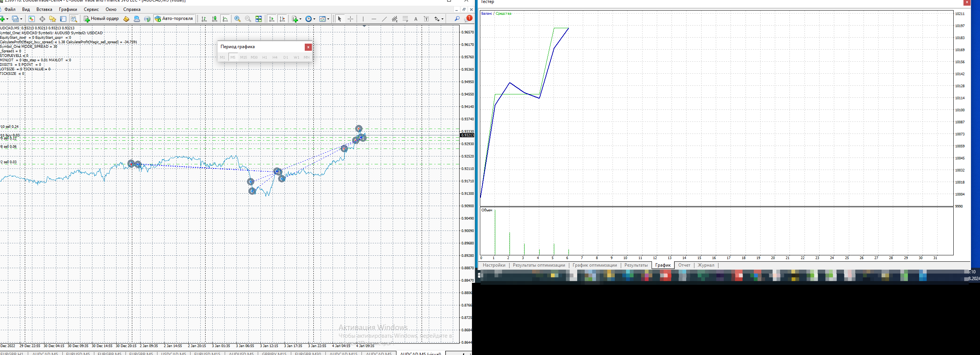Open the Файл menu
980x355 pixels.
point(10,9)
